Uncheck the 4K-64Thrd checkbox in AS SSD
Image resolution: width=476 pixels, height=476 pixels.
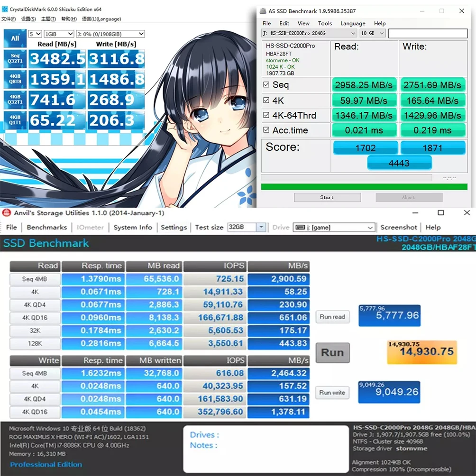(266, 115)
